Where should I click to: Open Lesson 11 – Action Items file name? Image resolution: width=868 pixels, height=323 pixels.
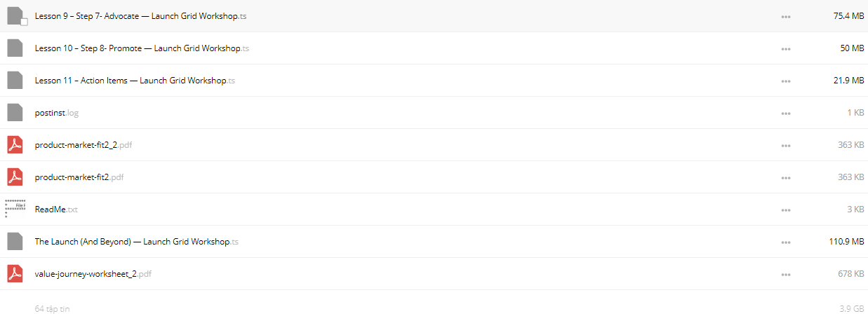[135, 81]
